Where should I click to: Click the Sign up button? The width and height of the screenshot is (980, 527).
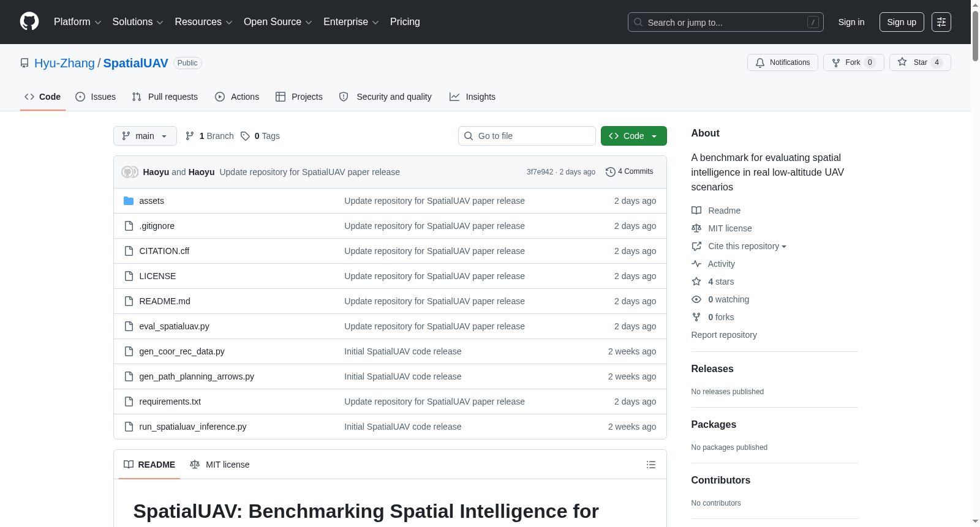click(902, 22)
